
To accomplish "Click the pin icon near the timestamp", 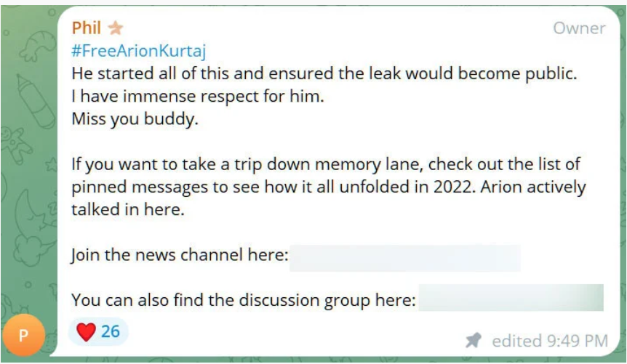I will [x=474, y=340].
